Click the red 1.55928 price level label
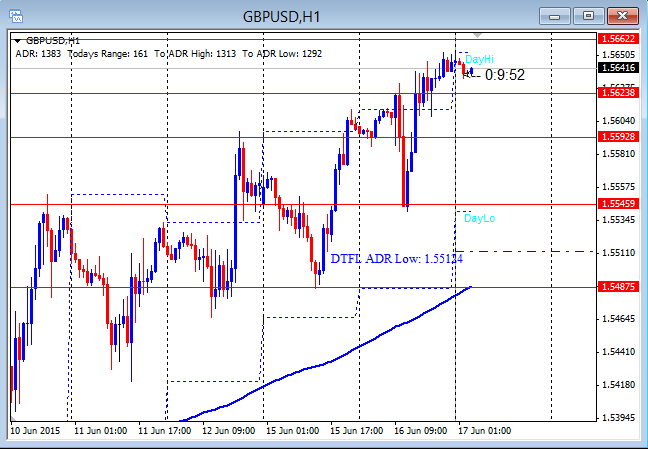This screenshot has width=648, height=449. [618, 136]
